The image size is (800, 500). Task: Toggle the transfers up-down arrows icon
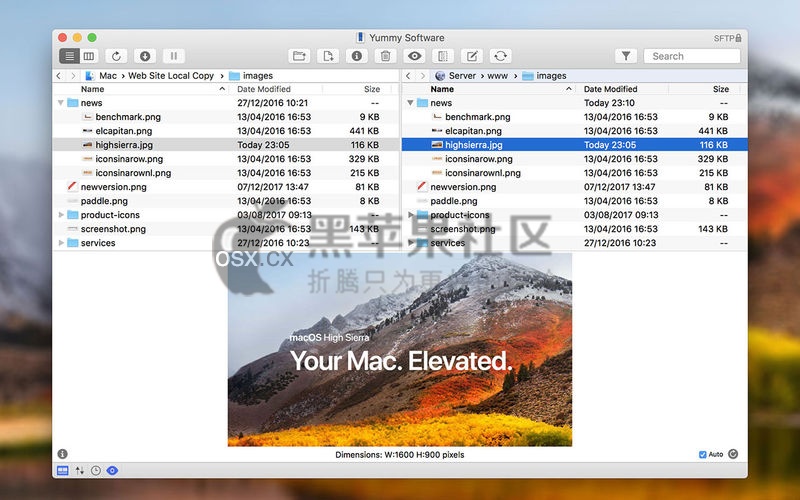80,470
